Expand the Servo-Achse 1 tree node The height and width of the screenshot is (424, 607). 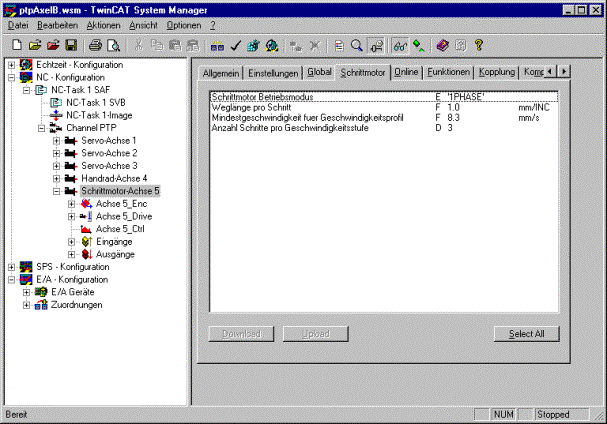click(x=57, y=141)
